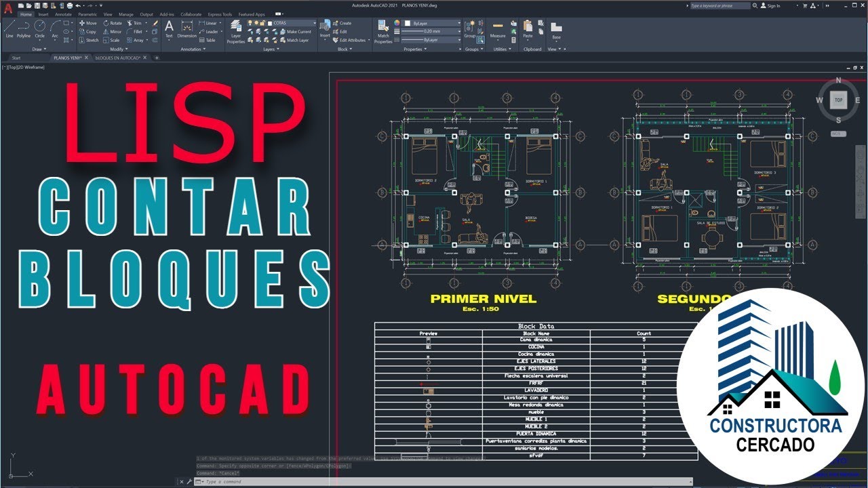The image size is (868, 488).
Task: Click the Trim tool
Action: coord(134,23)
